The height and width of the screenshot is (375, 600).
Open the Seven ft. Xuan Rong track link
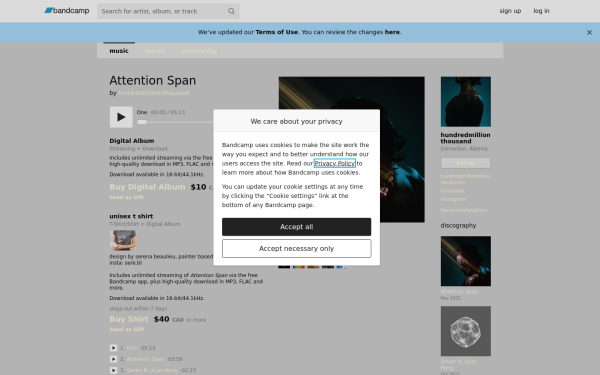(x=152, y=370)
